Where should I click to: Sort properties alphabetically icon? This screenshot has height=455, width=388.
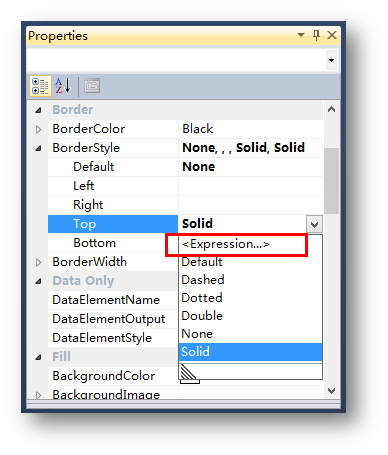pos(63,86)
